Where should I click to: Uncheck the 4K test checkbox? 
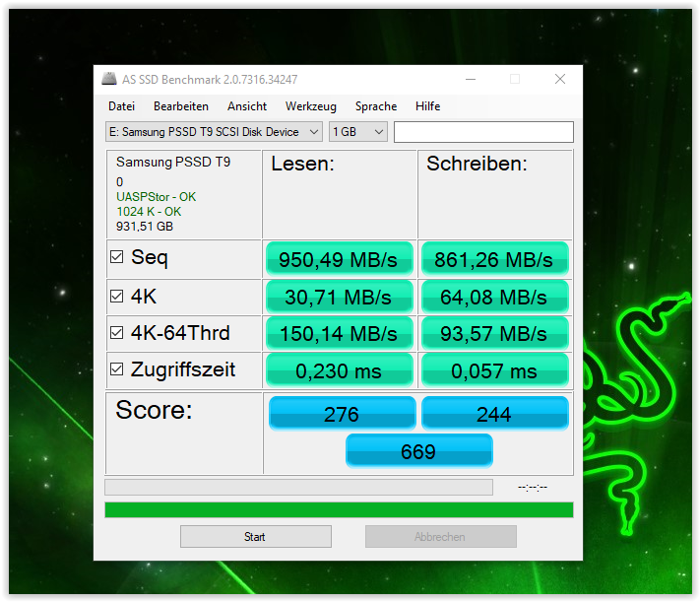coord(116,296)
